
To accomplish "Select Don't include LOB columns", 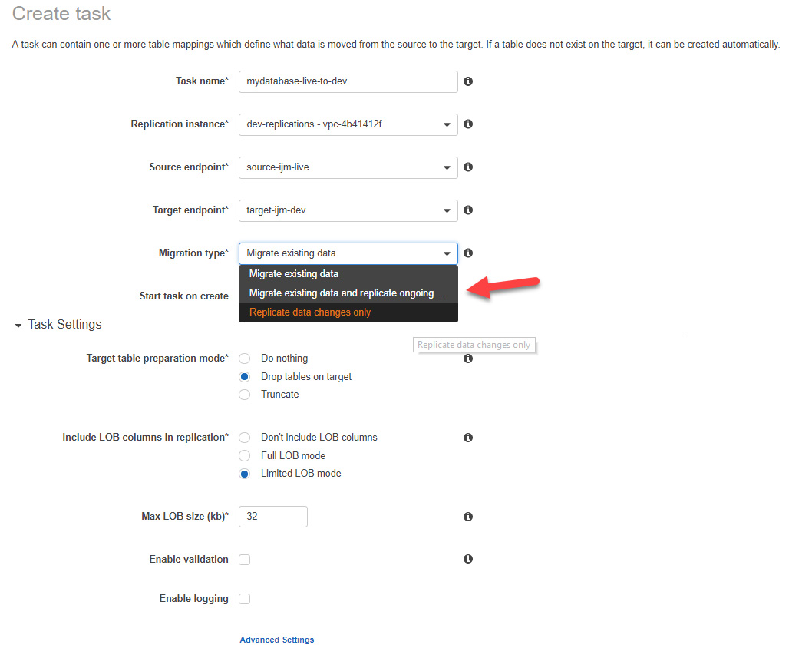I will pos(244,438).
